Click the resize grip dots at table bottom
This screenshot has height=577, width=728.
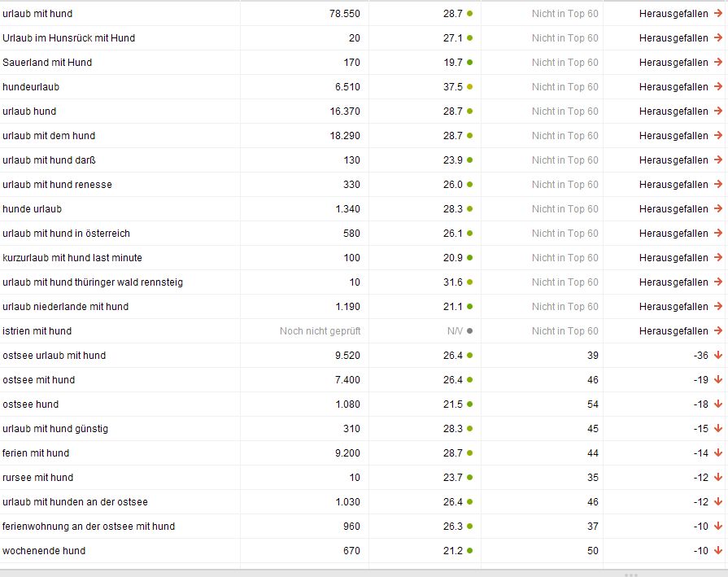(631, 575)
